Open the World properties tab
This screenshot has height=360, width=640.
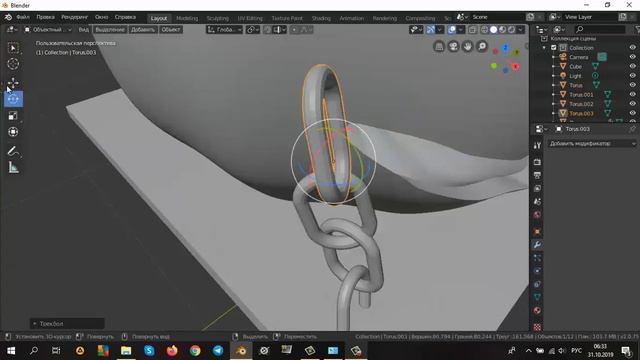click(x=537, y=215)
